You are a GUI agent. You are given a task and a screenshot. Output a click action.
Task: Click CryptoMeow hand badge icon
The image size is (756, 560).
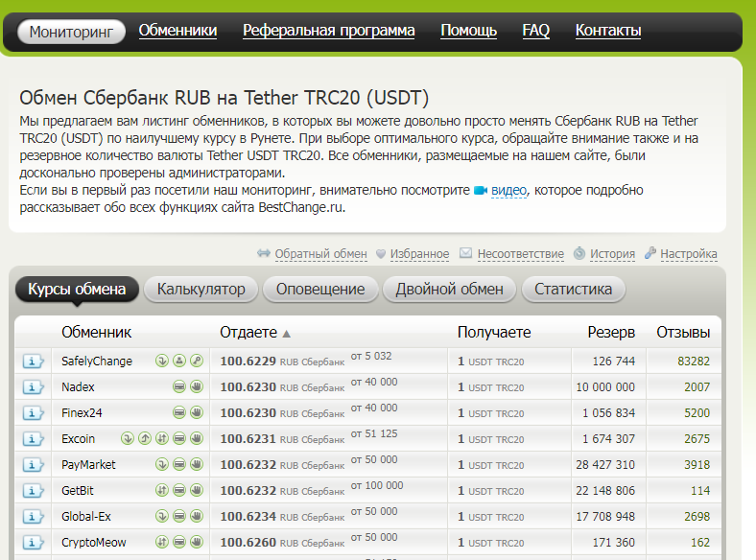pyautogui.click(x=197, y=542)
